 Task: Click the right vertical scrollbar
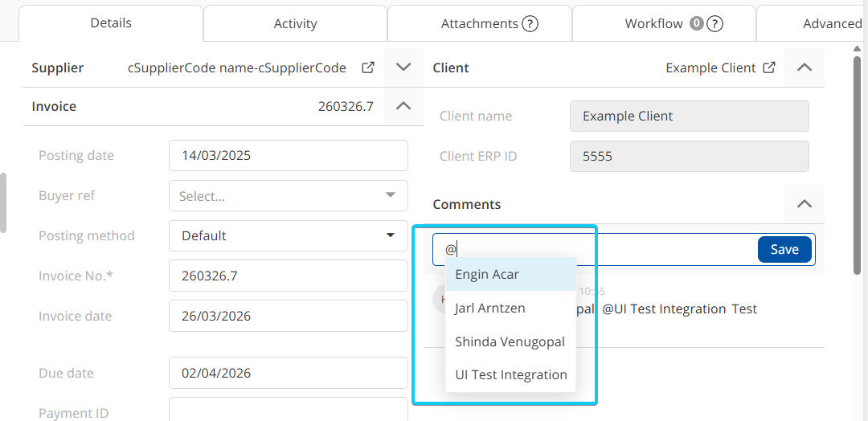click(x=857, y=161)
